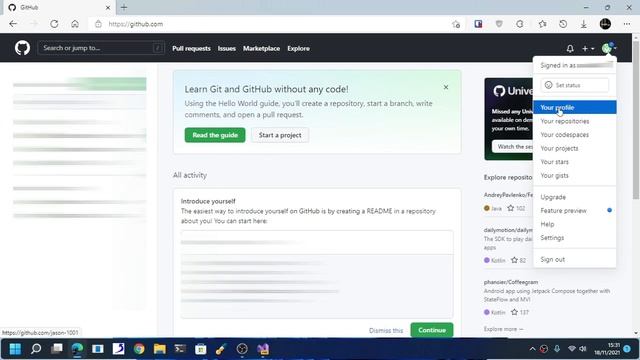Show hidden system tray icons
This screenshot has width=640, height=360.
532,349
